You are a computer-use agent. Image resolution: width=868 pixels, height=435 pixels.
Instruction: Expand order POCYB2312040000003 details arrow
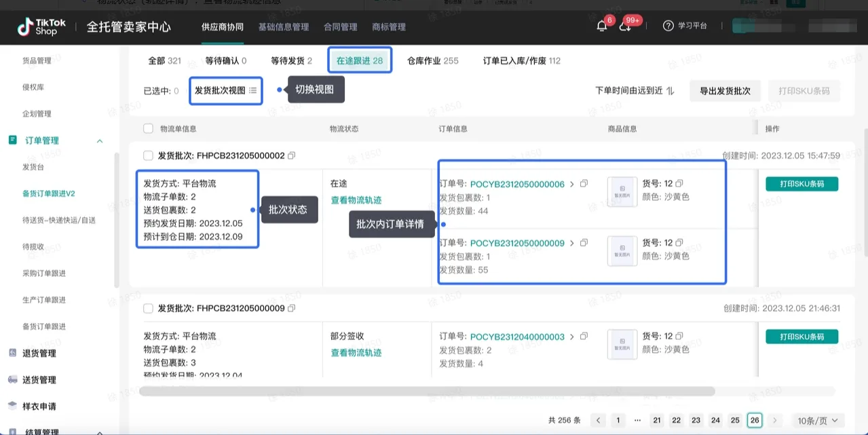click(x=571, y=337)
